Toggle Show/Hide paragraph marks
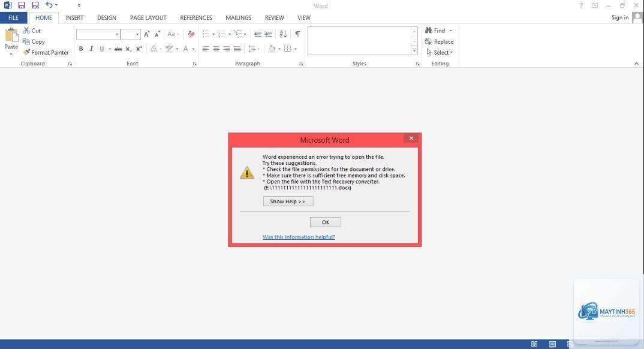Screen dimensions: 644x349 coord(298,34)
